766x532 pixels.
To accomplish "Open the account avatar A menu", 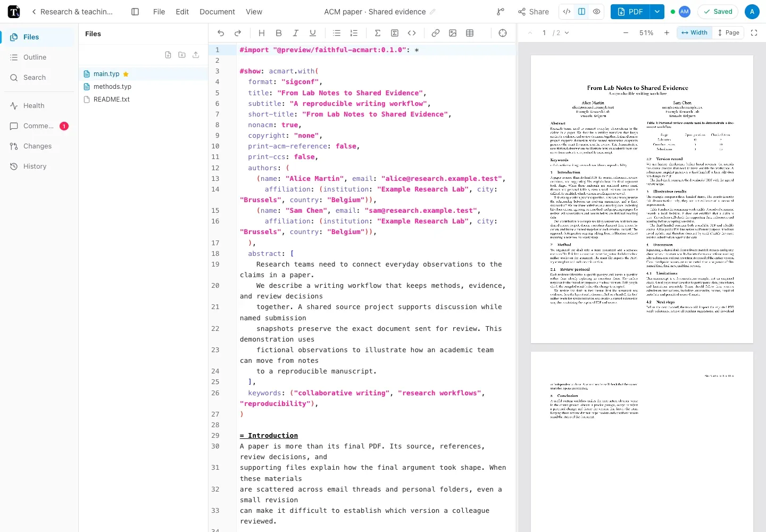I will tap(752, 12).
